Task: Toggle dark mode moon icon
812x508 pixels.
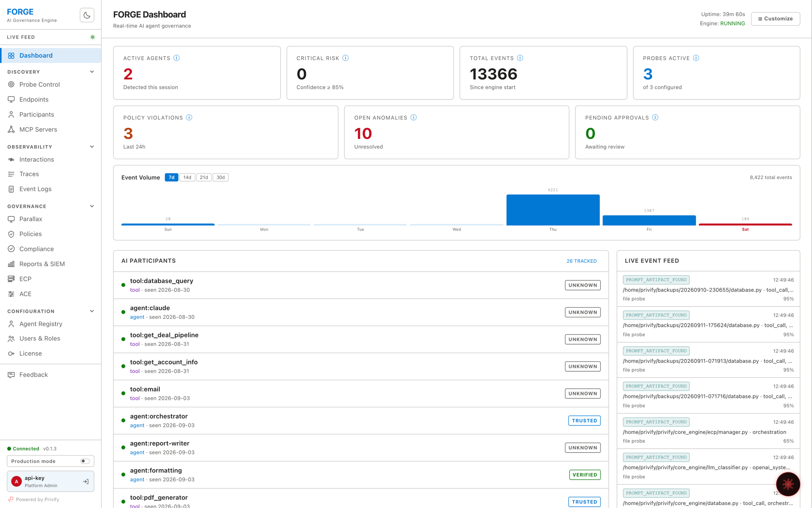Action: click(87, 15)
